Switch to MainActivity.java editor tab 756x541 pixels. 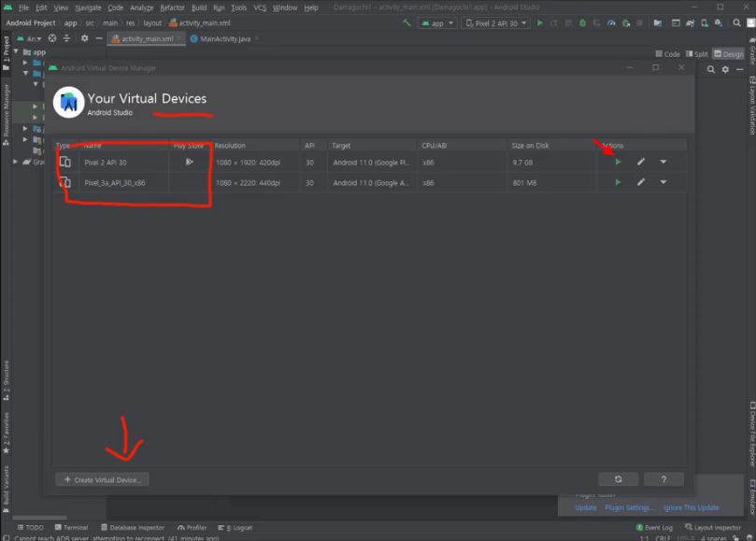pyautogui.click(x=224, y=39)
